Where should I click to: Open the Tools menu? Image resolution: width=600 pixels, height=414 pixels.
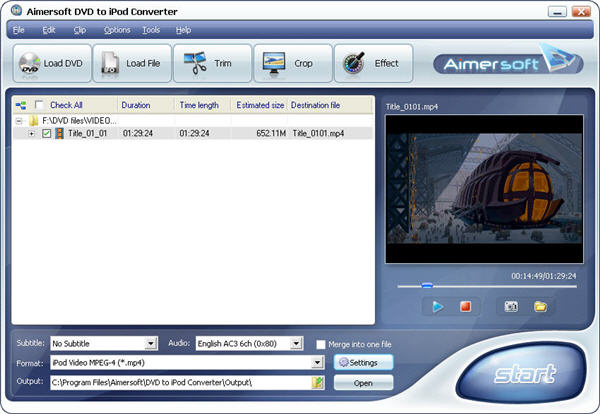click(151, 30)
